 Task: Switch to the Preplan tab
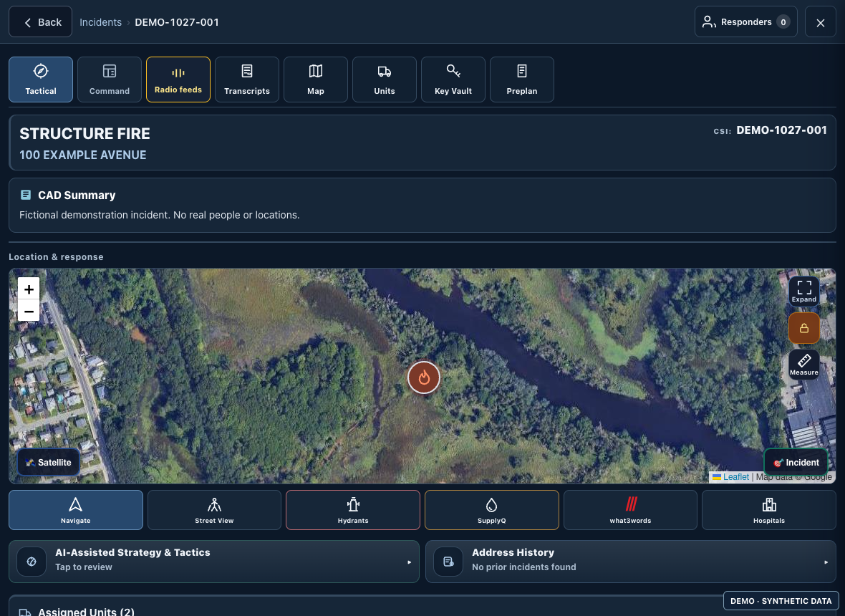521,80
